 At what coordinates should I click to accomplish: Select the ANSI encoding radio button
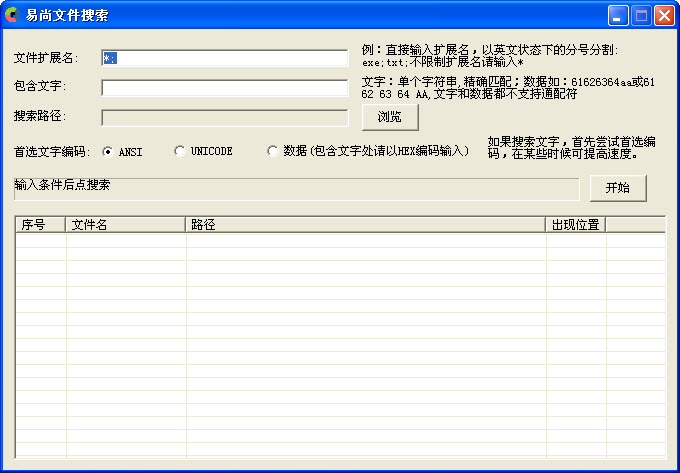click(107, 152)
